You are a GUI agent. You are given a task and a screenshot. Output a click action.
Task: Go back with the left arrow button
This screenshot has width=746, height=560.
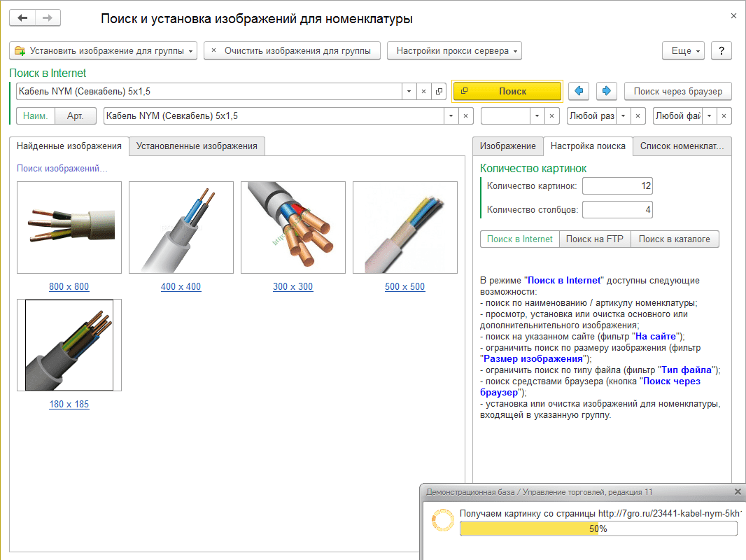pyautogui.click(x=22, y=18)
